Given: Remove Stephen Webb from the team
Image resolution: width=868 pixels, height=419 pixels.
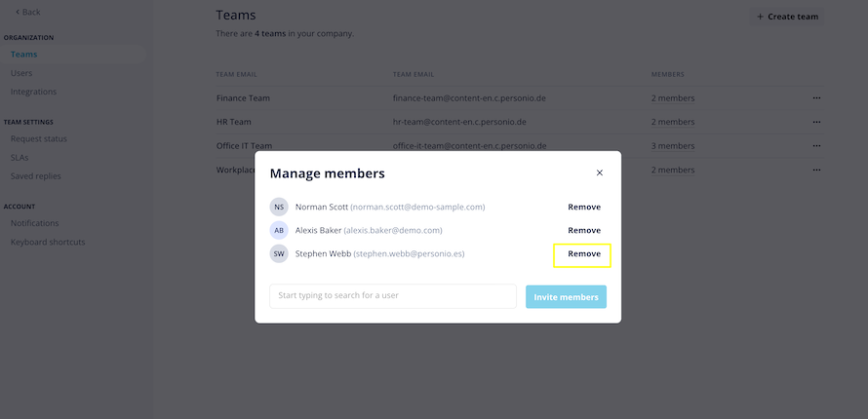Looking at the screenshot, I should tap(584, 253).
